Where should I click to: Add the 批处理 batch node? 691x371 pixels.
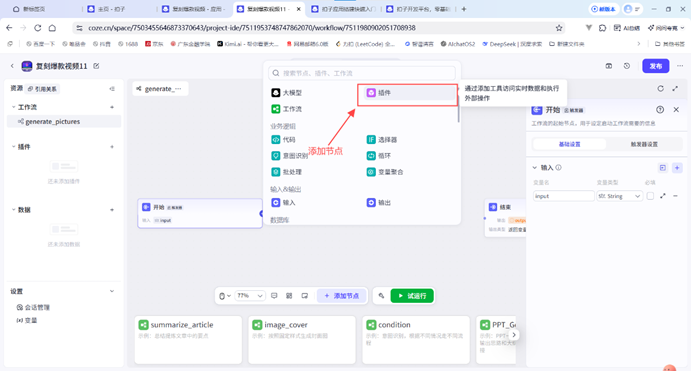click(286, 172)
